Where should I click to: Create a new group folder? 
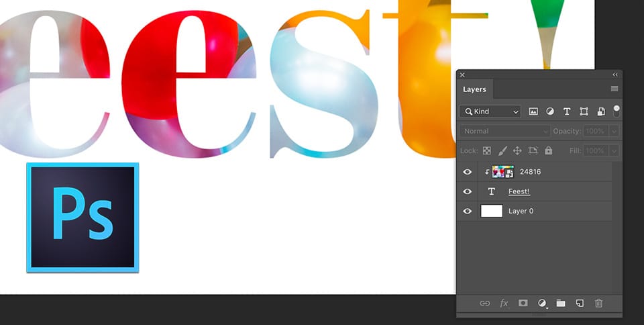point(561,304)
